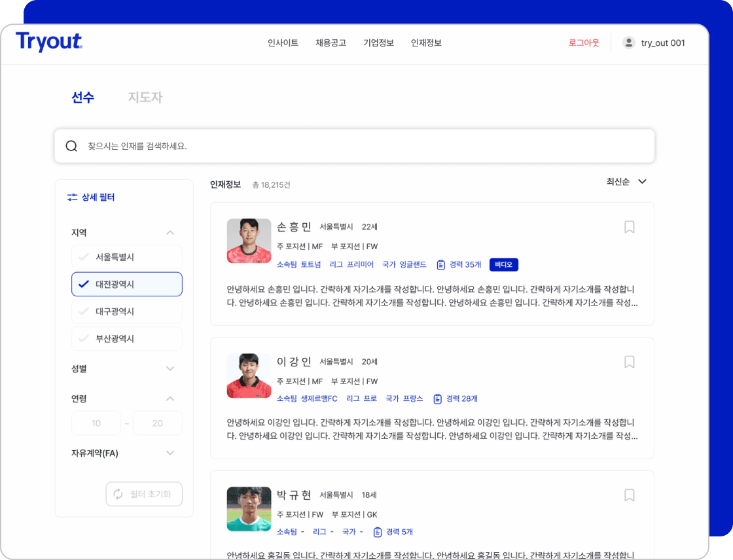Screen dimensions: 733x560
Task: Click the name 박 규 현
Action: click(x=294, y=495)
